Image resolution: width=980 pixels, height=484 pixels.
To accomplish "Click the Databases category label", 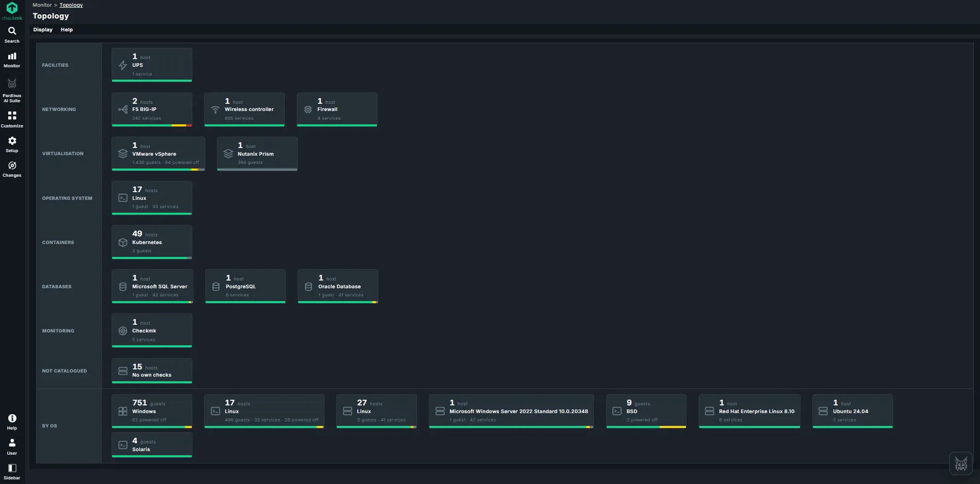I will click(x=57, y=287).
